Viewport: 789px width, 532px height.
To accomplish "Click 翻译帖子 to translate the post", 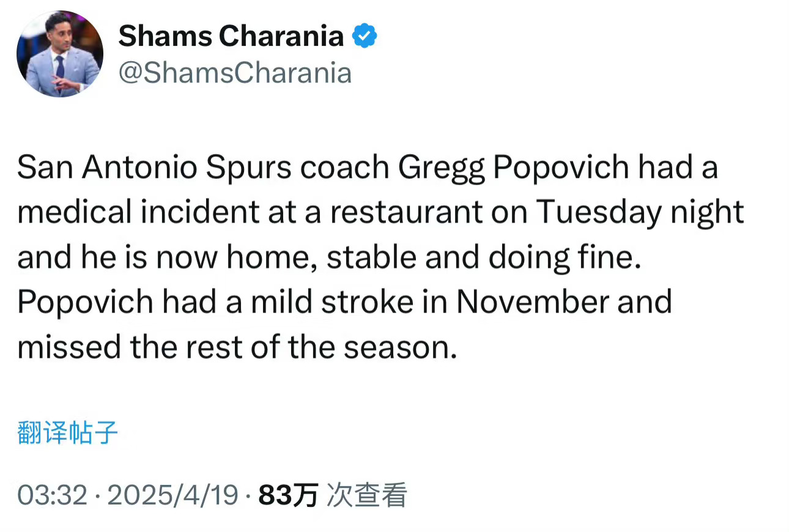I will (67, 433).
